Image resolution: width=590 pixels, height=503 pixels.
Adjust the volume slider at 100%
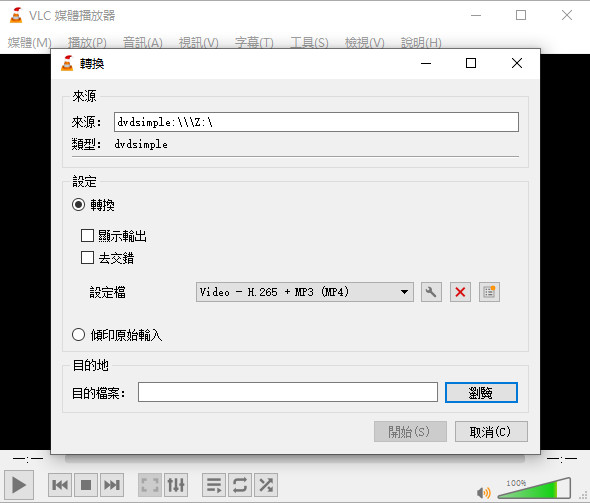pyautogui.click(x=534, y=488)
